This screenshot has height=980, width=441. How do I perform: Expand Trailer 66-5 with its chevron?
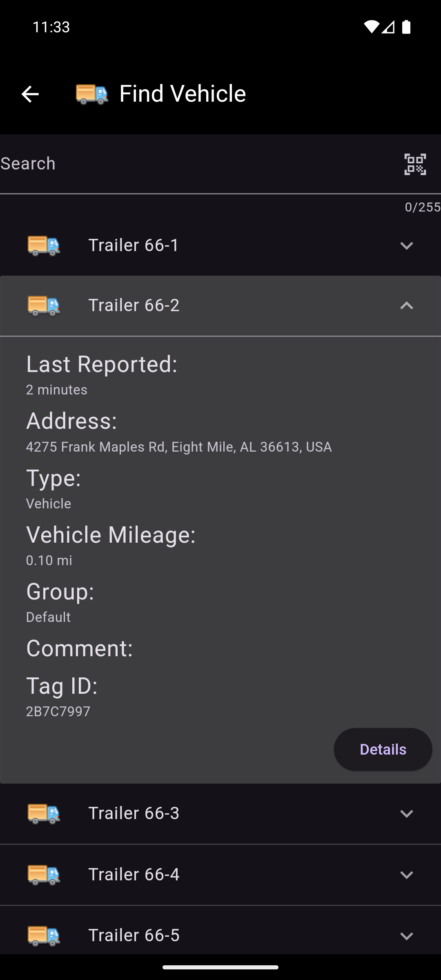406,935
